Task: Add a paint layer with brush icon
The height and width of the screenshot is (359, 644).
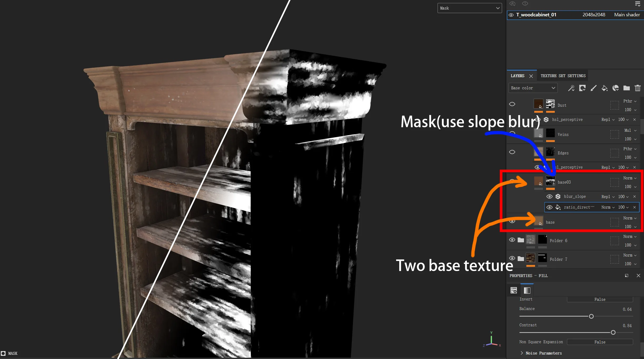Action: pyautogui.click(x=593, y=88)
